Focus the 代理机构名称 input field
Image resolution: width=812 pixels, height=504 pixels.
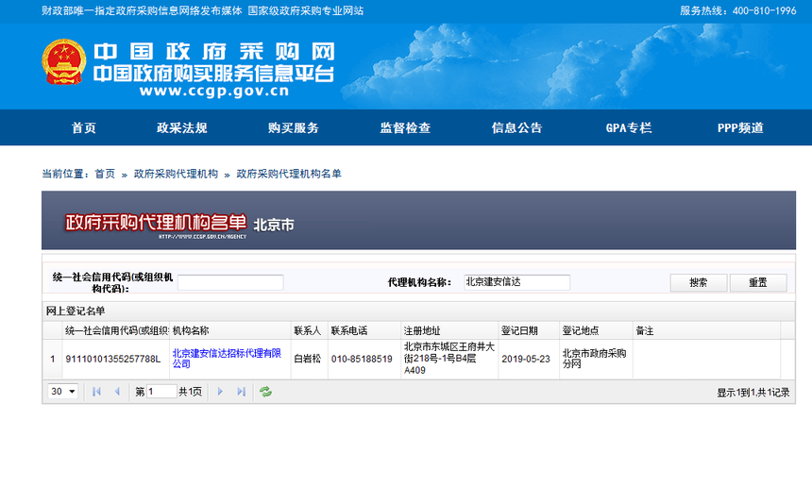pos(516,282)
